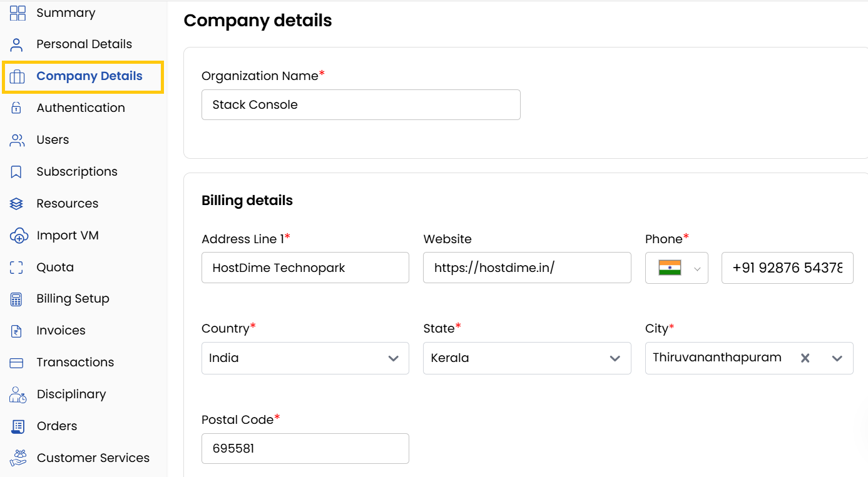This screenshot has height=477, width=868.
Task: Click the Transactions card icon
Action: pyautogui.click(x=18, y=362)
